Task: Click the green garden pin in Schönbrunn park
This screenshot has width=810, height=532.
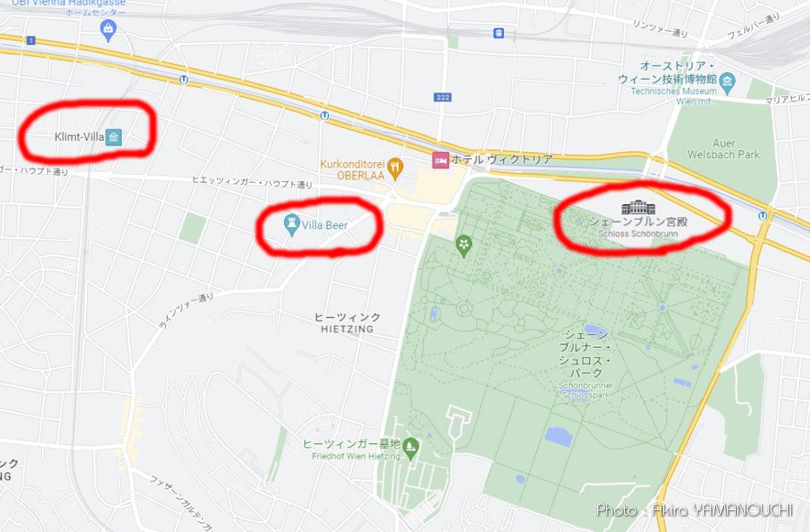Action: (x=464, y=246)
